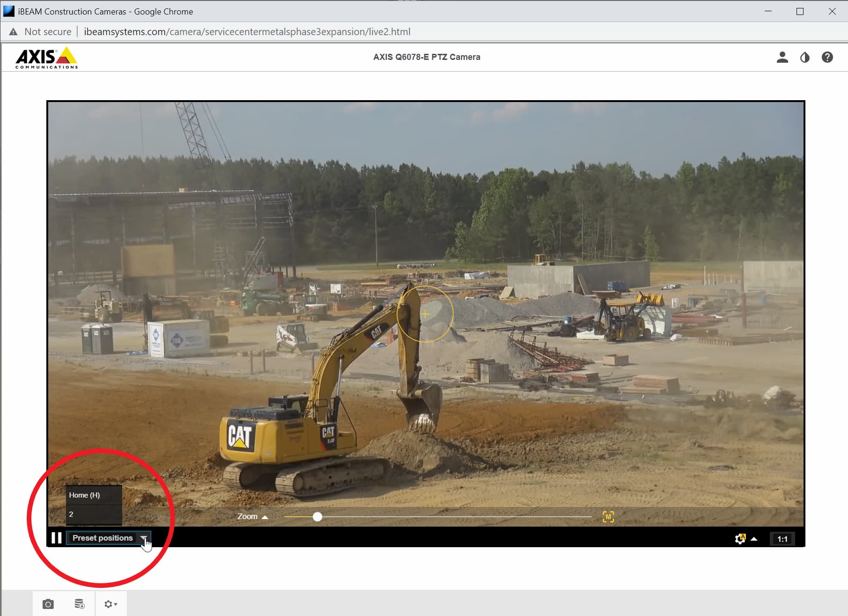Toggle the contrast theme icon
Image resolution: width=848 pixels, height=616 pixels.
click(804, 57)
